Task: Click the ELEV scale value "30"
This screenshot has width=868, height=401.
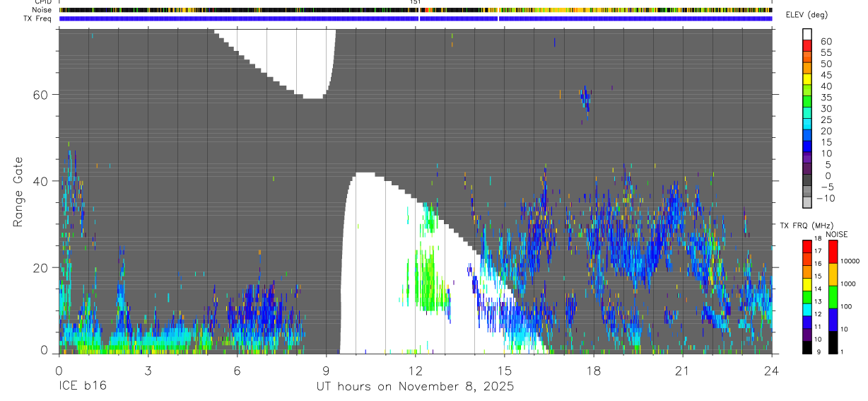Action: 826,109
